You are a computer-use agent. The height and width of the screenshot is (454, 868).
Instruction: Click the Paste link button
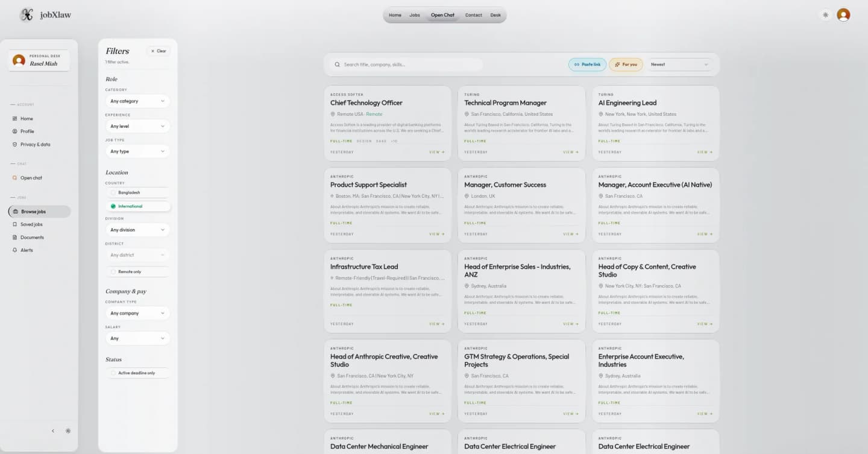(587, 65)
